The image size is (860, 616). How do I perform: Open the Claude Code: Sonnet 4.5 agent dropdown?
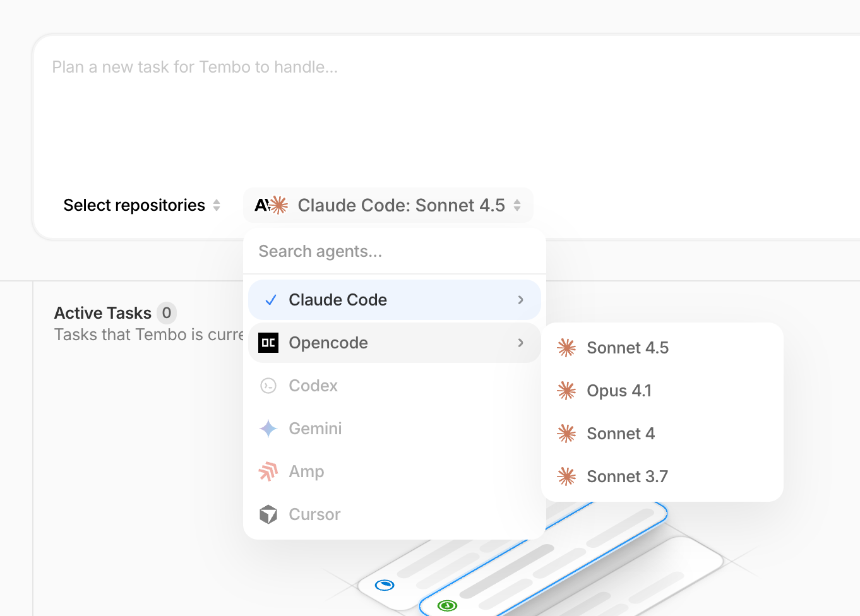tap(388, 204)
